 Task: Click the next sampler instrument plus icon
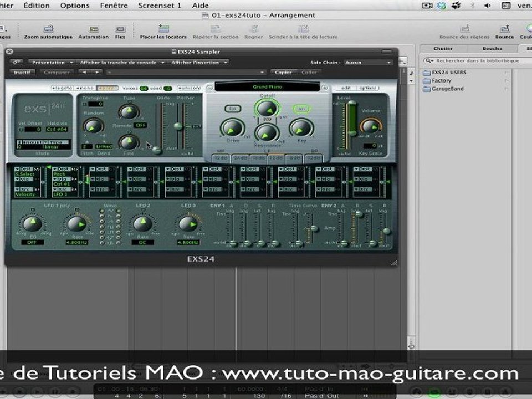pos(325,88)
